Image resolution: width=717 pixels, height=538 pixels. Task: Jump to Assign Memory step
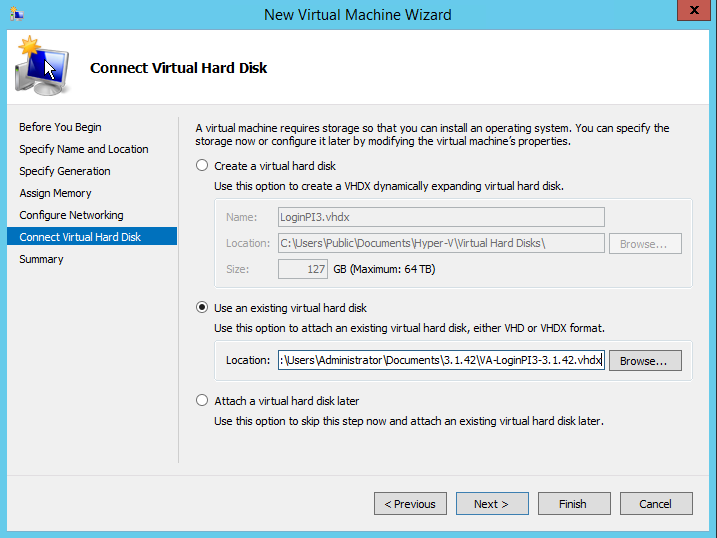pyautogui.click(x=55, y=193)
